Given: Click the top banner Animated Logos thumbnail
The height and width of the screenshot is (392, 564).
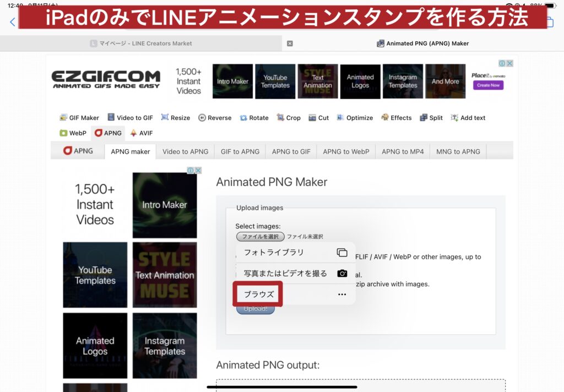Looking at the screenshot, I should [360, 81].
